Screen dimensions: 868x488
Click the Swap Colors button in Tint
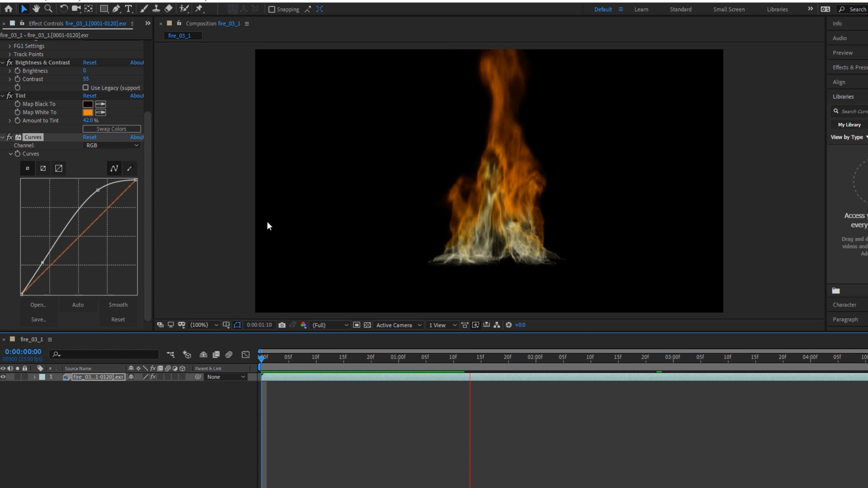(111, 129)
